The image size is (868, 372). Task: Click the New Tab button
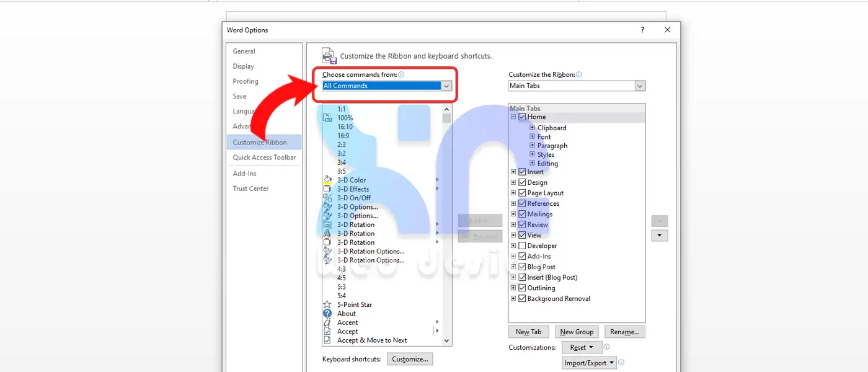click(x=529, y=332)
